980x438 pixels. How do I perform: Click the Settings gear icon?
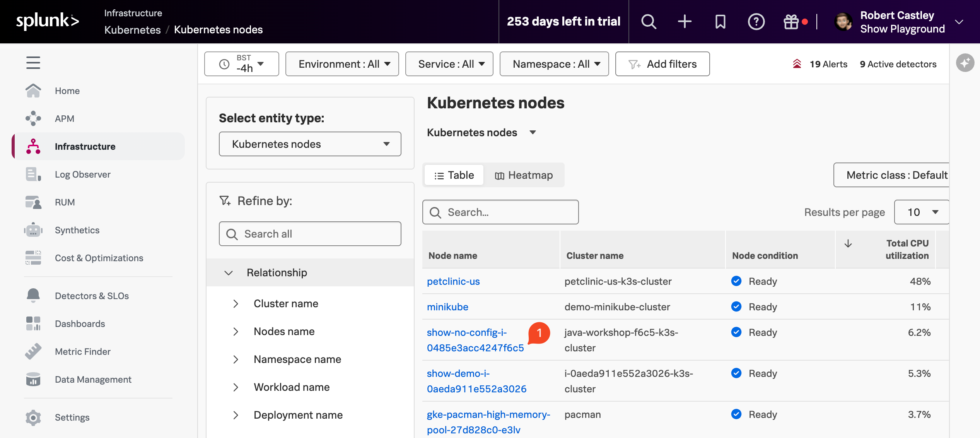coord(33,417)
